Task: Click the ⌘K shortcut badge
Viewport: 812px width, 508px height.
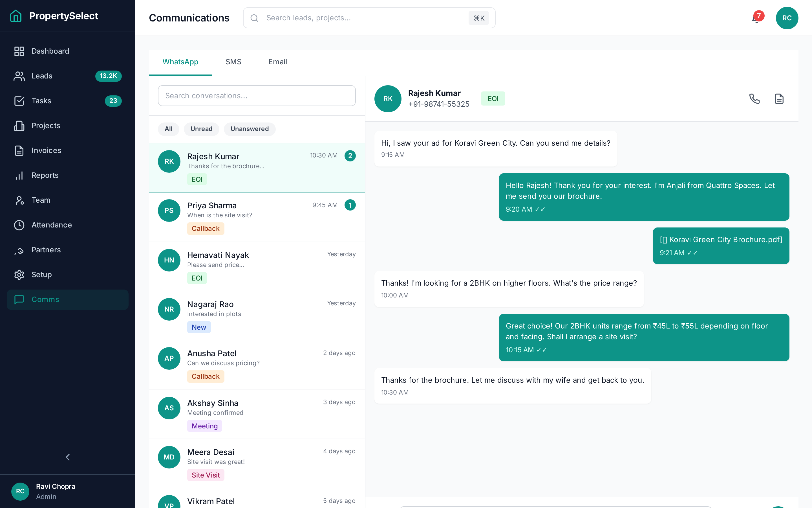Action: [479, 18]
